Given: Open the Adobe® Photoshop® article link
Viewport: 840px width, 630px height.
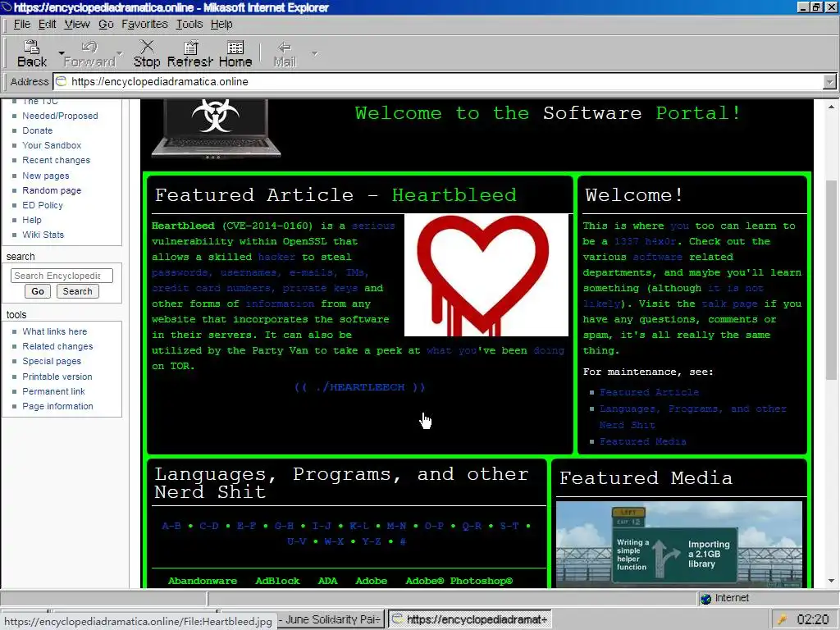Looking at the screenshot, I should [x=459, y=581].
